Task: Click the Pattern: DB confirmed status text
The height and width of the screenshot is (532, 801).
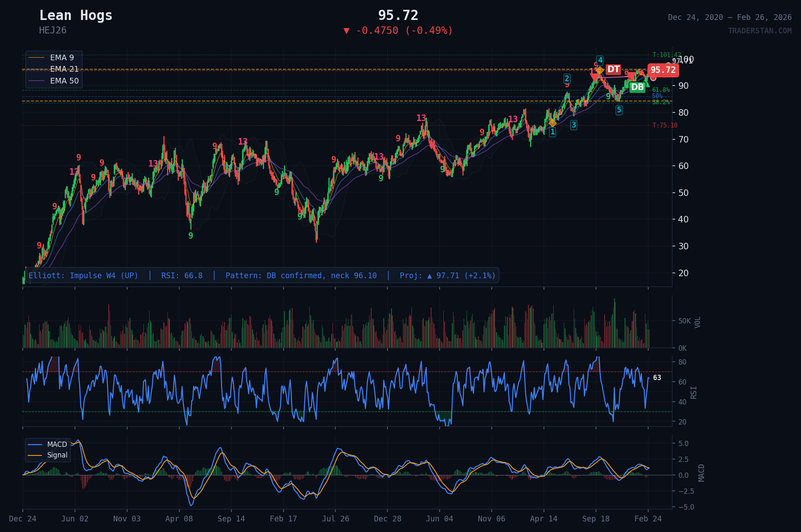Action: (x=301, y=276)
